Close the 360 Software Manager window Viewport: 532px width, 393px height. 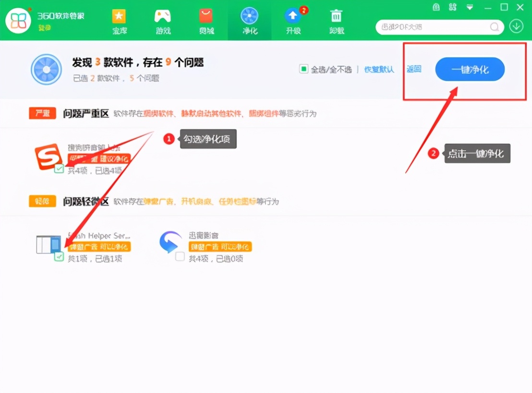[x=520, y=7]
